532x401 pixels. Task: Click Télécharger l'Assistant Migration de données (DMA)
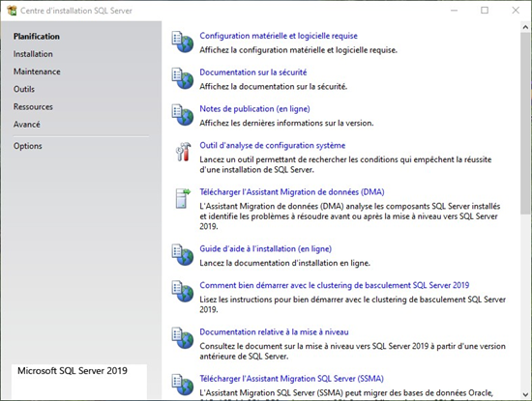point(292,192)
